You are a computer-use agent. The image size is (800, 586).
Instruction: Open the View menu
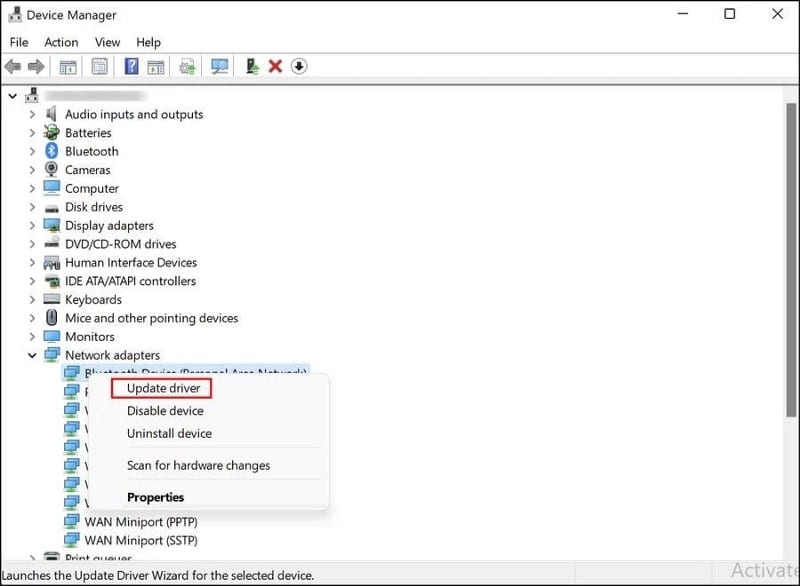point(107,42)
